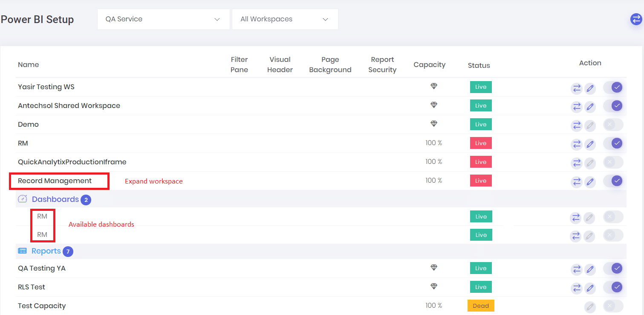Open the edit pencil icon for RM workspace

click(590, 144)
